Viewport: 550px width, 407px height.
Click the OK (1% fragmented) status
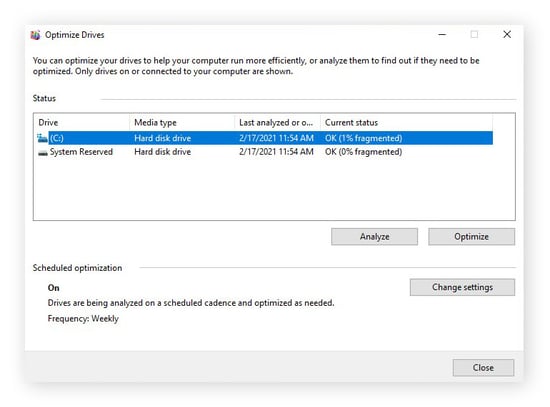click(363, 138)
